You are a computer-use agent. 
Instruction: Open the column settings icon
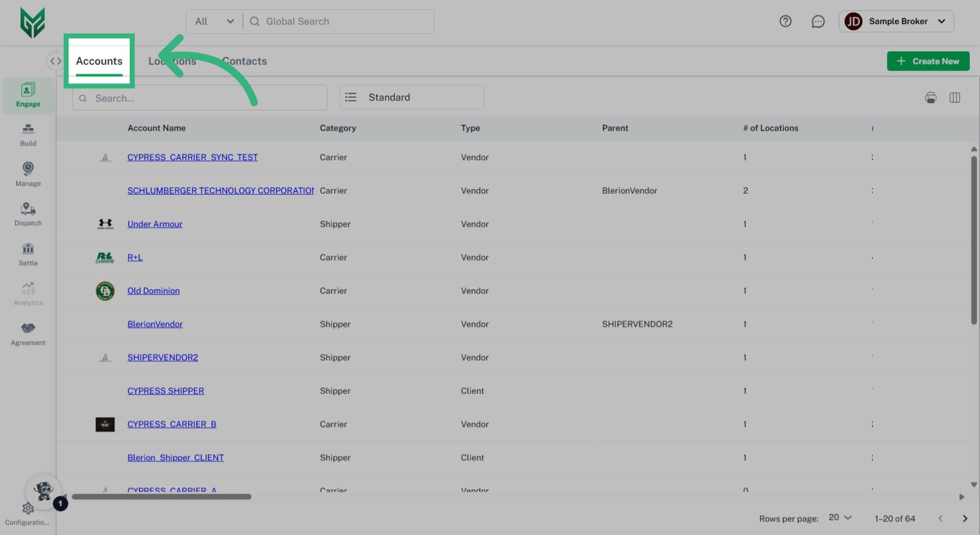pyautogui.click(x=955, y=98)
